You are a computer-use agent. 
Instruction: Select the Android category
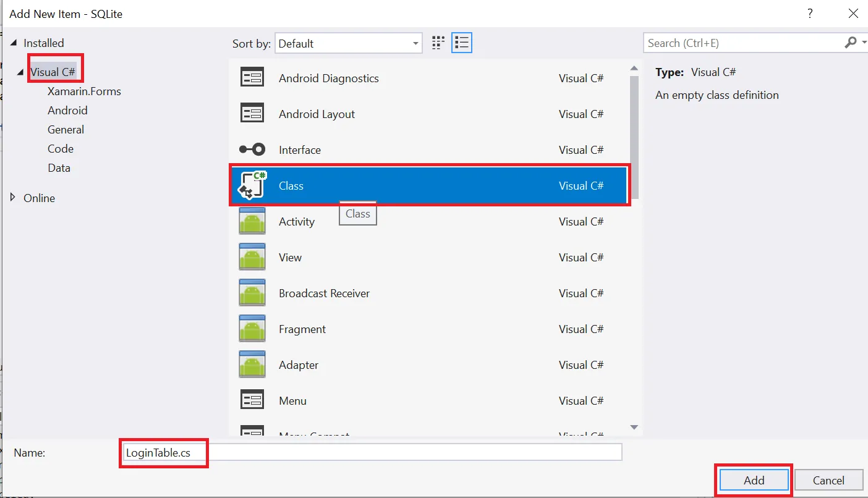[x=67, y=110]
